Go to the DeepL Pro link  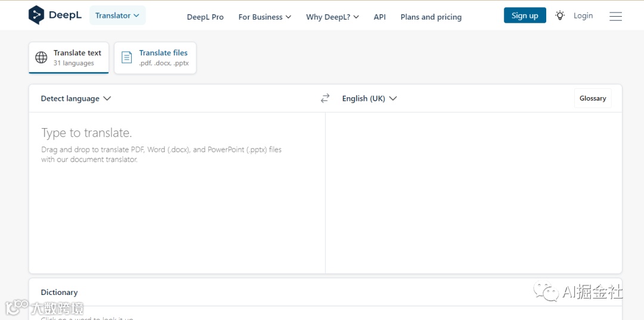[205, 17]
